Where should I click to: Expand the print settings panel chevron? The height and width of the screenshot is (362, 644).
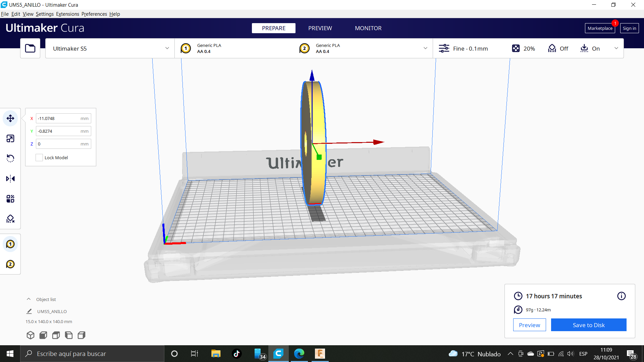(616, 48)
